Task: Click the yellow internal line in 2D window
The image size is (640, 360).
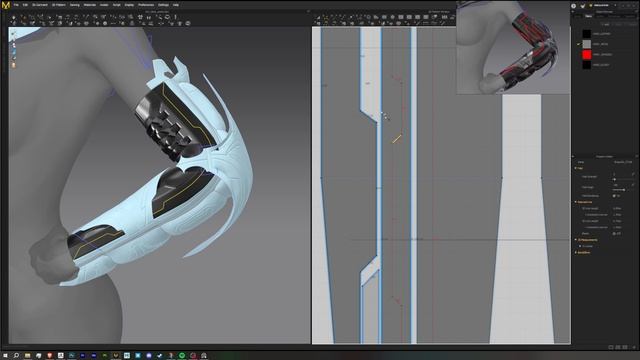Action: point(397,139)
